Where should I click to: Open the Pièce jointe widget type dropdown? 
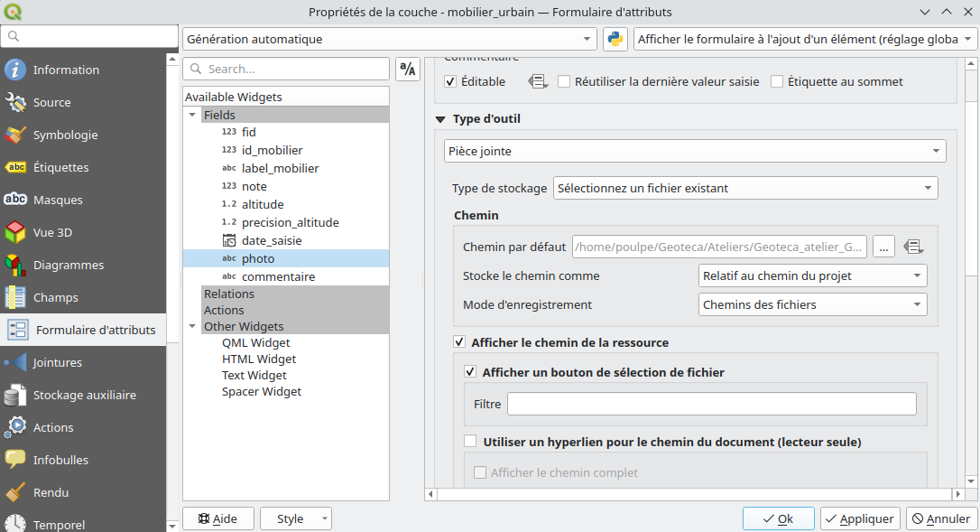click(x=695, y=151)
